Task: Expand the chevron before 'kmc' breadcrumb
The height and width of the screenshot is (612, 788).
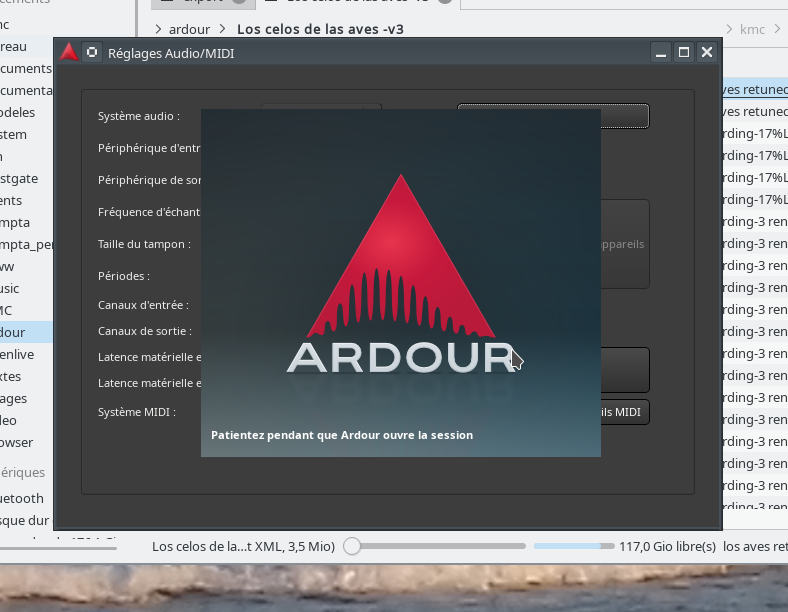Action: [729, 29]
